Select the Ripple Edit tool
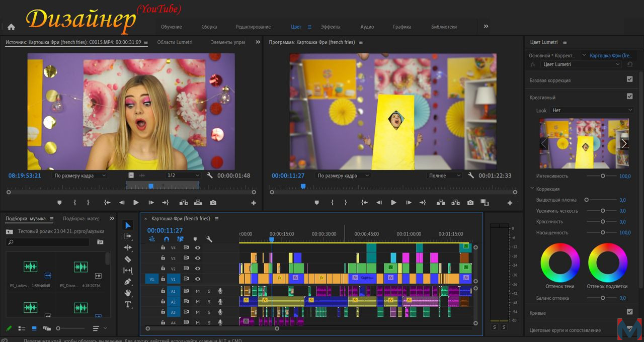 tap(128, 247)
